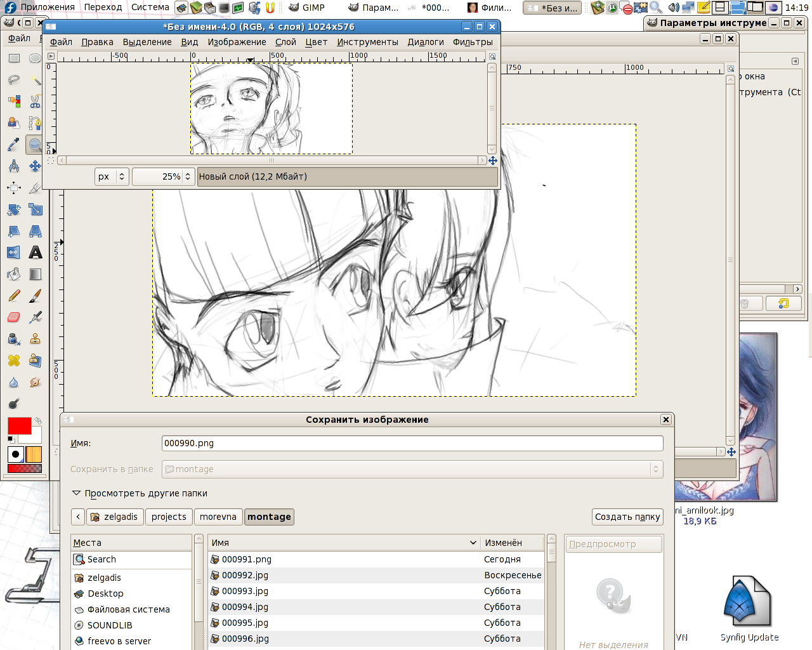
Task: Select the Shear tool
Action: 14,231
